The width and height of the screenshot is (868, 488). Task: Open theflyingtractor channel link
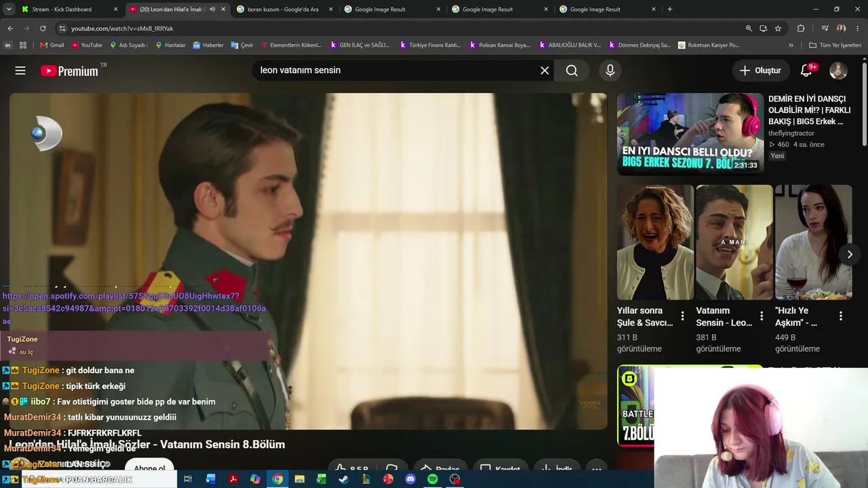[x=791, y=134]
